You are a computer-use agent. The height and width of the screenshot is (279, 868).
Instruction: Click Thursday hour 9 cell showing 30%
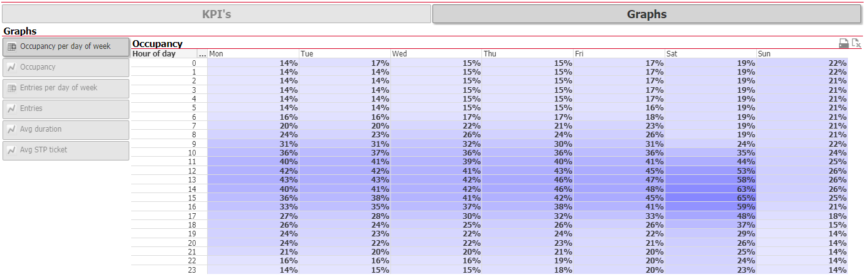click(528, 144)
